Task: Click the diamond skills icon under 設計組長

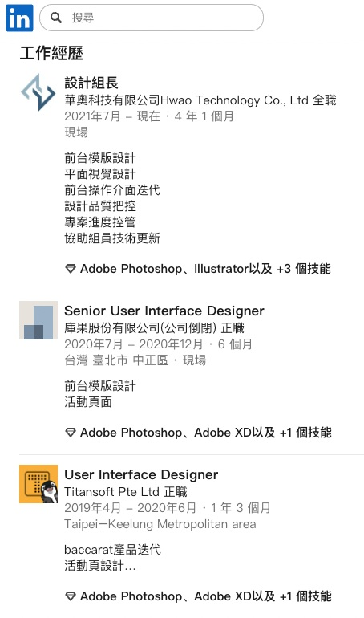Action: pos(70,269)
